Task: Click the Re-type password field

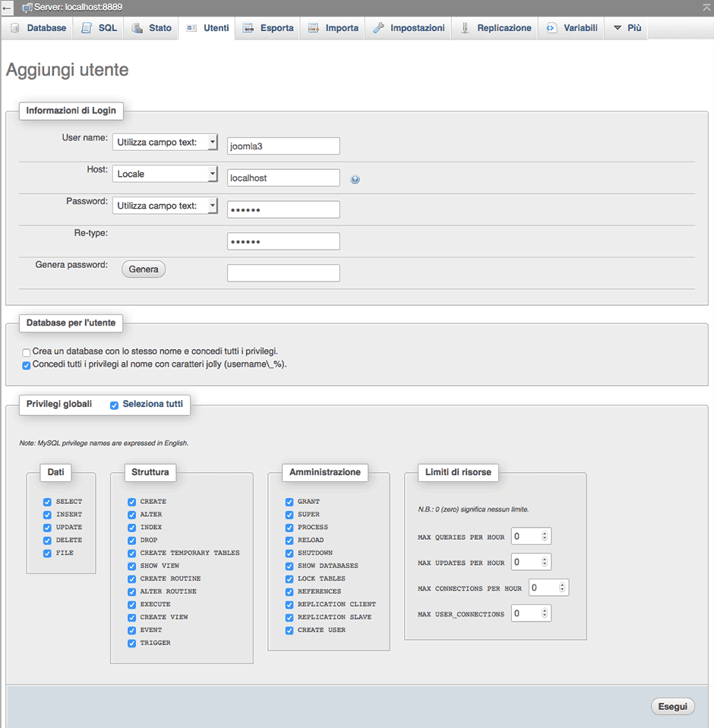Action: pyautogui.click(x=283, y=241)
